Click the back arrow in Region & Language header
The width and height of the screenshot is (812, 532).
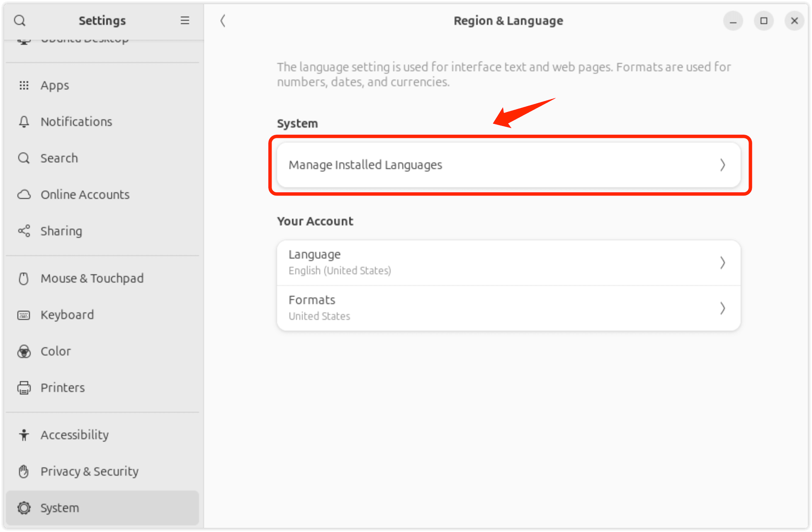tap(223, 21)
